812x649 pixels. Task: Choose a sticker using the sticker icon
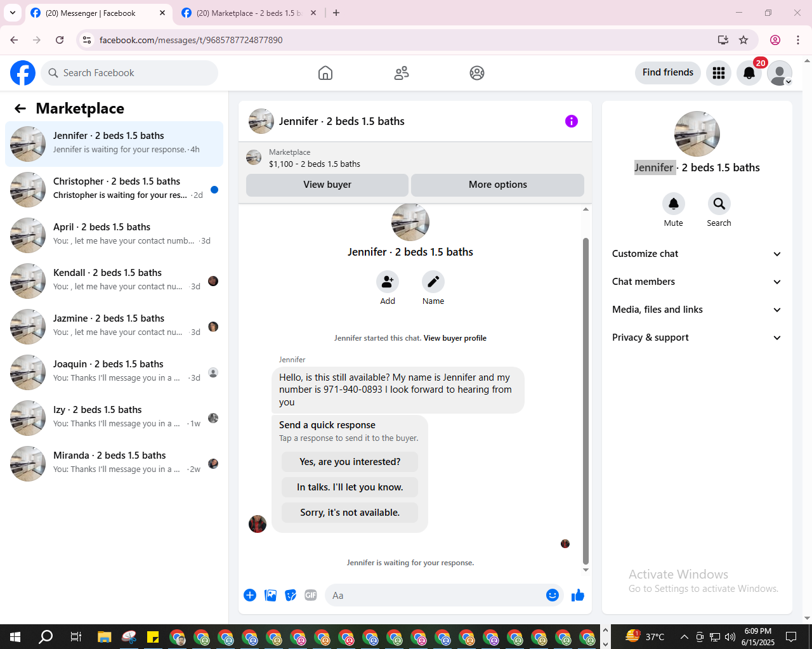click(291, 595)
